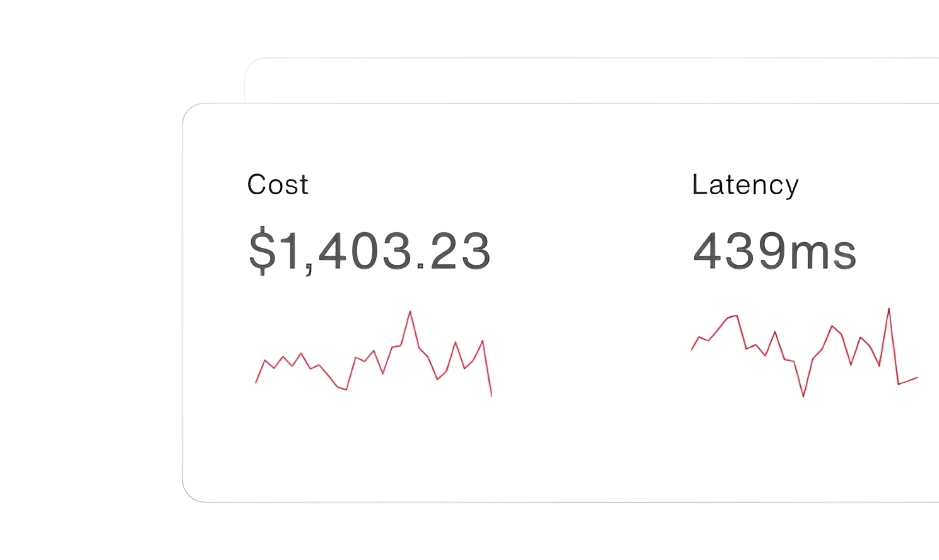Click the dollar sign in cost value
The image size is (939, 560).
tap(263, 251)
